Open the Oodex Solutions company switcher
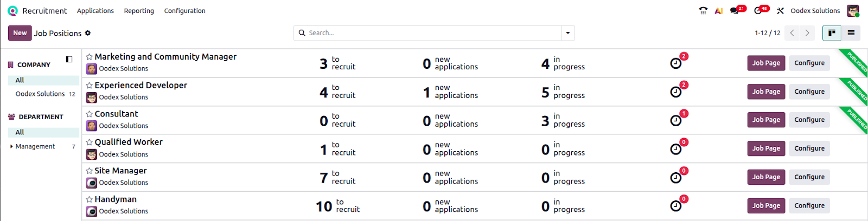Viewport: 868px width, 221px height. click(x=815, y=11)
